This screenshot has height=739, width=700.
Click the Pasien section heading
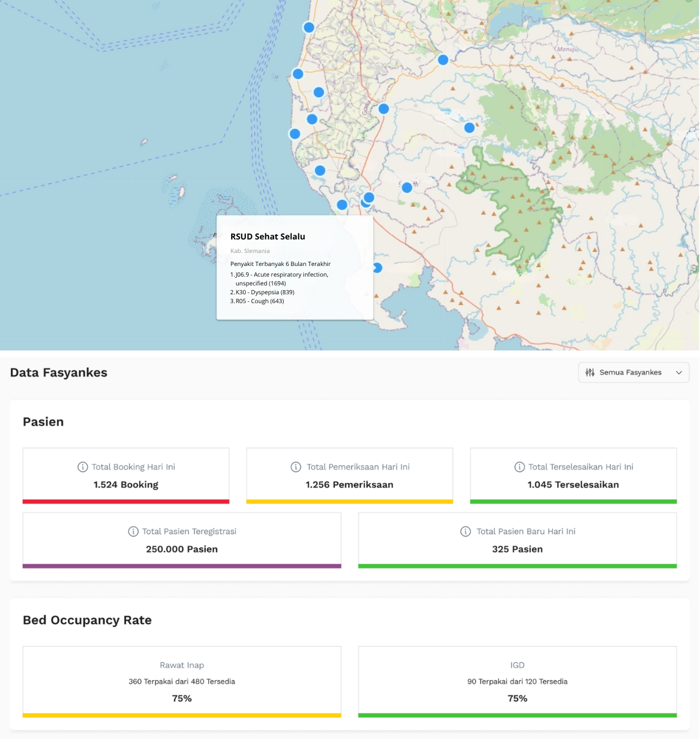click(x=43, y=422)
